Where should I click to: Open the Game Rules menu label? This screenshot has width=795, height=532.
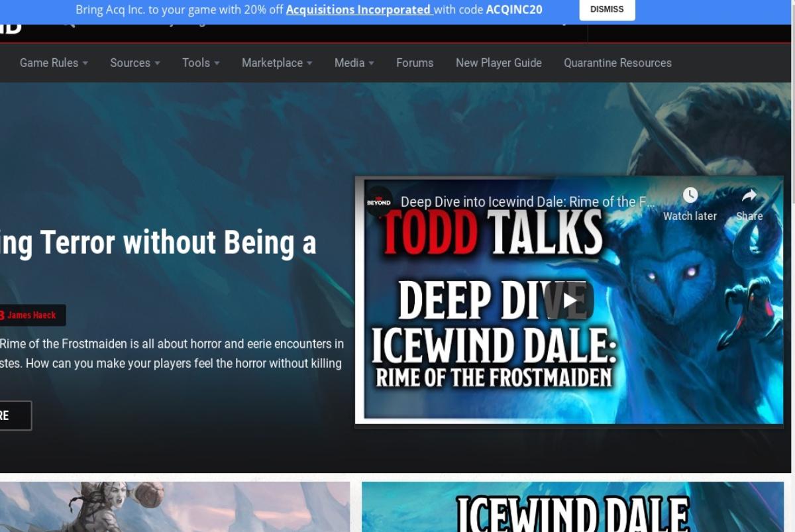point(49,63)
